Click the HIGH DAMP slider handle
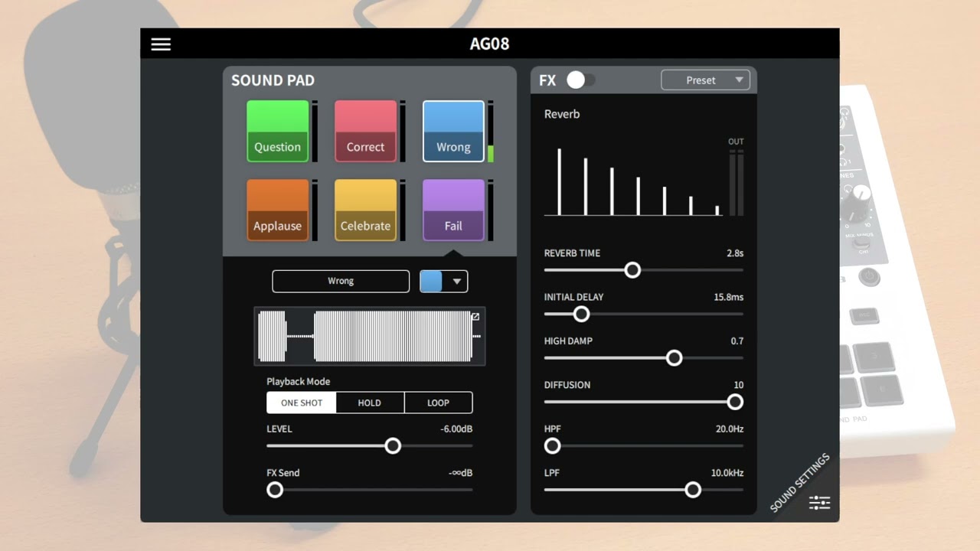The height and width of the screenshot is (551, 980). pyautogui.click(x=674, y=357)
